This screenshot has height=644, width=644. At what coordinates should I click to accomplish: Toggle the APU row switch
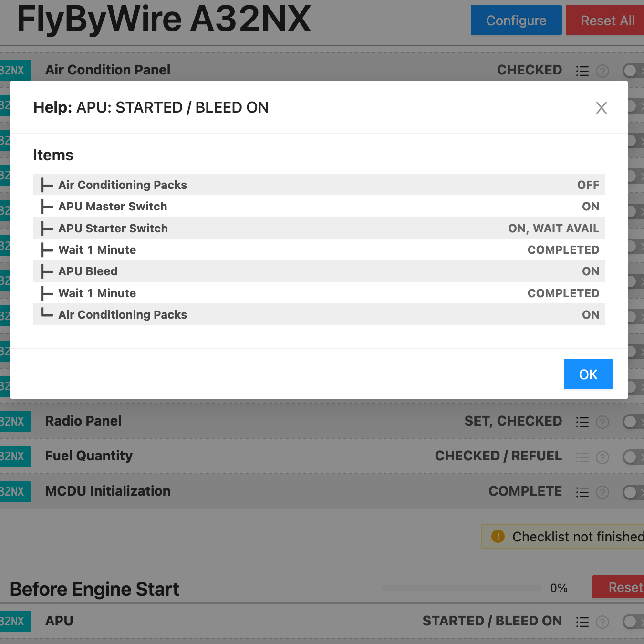click(634, 622)
